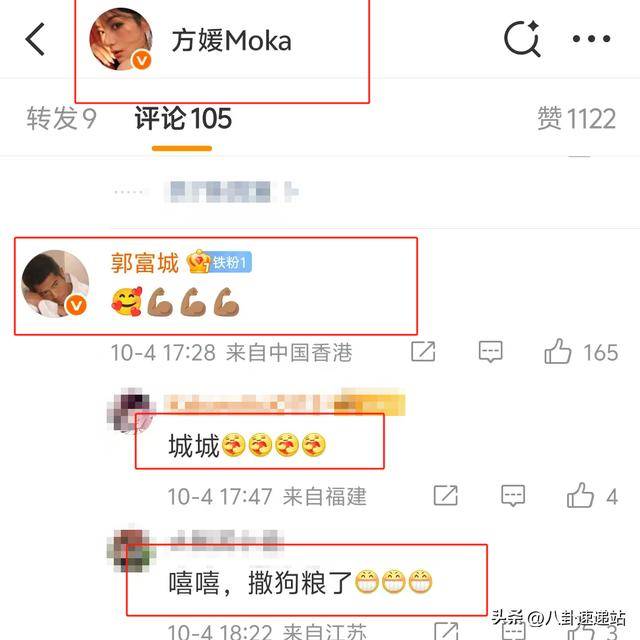Viewport: 640px width, 640px height.
Task: Like the 城城 comment from 福建
Action: [x=580, y=496]
